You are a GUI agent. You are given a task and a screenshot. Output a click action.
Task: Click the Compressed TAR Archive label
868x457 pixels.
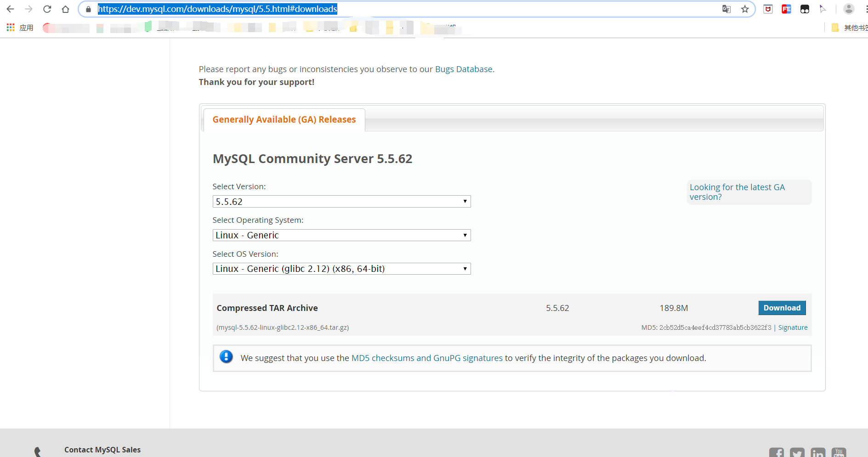click(267, 308)
